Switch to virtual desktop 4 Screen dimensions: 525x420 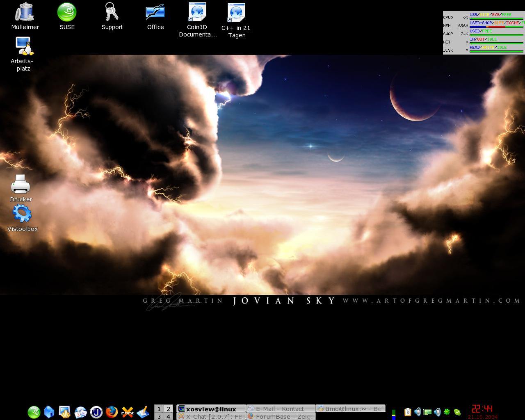tap(168, 416)
